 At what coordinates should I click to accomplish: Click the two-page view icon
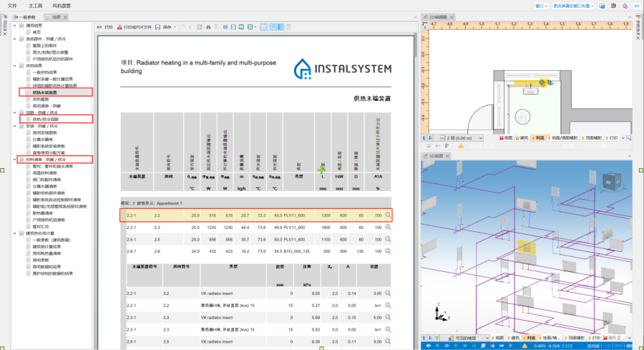[x=242, y=27]
